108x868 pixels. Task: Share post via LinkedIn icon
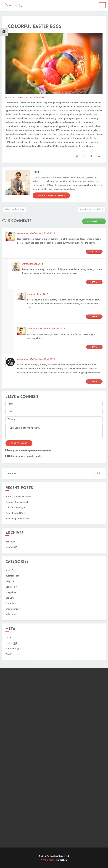click(99, 156)
